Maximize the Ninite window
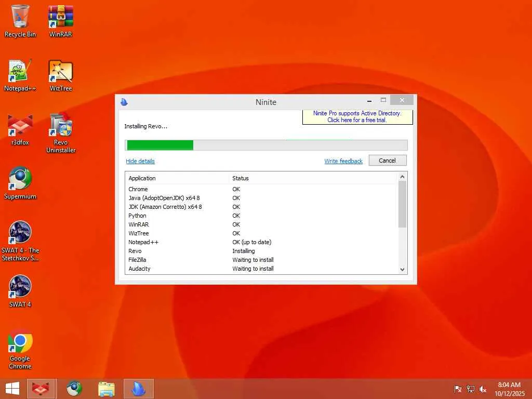This screenshot has width=532, height=399. (383, 100)
